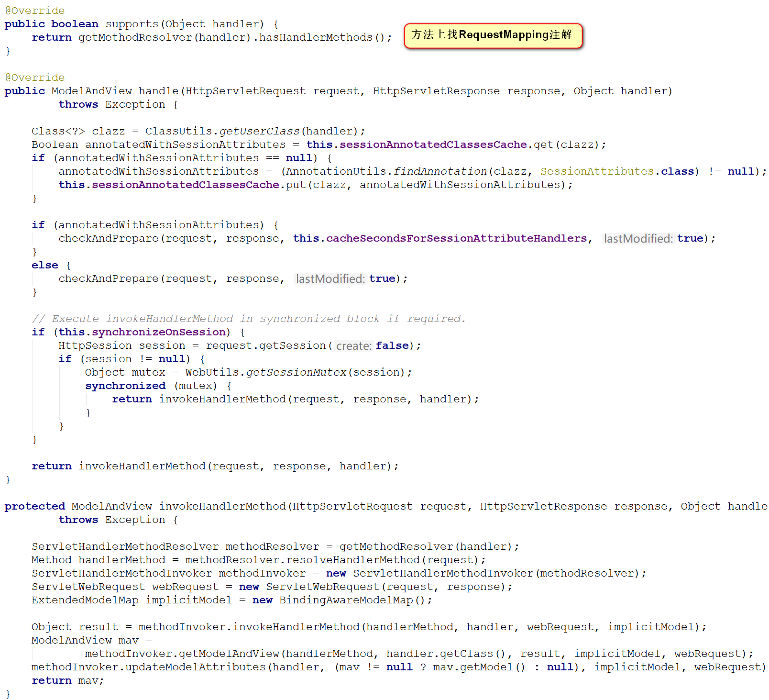
Task: Click return invokeHandlerMethod inside synchronized block
Action: pos(296,399)
